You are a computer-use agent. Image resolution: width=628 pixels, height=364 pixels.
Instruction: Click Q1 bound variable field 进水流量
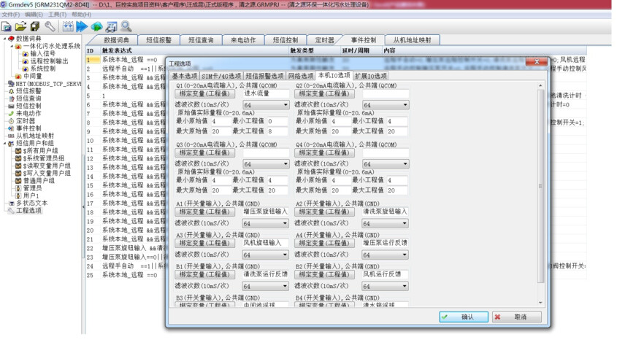[267, 93]
